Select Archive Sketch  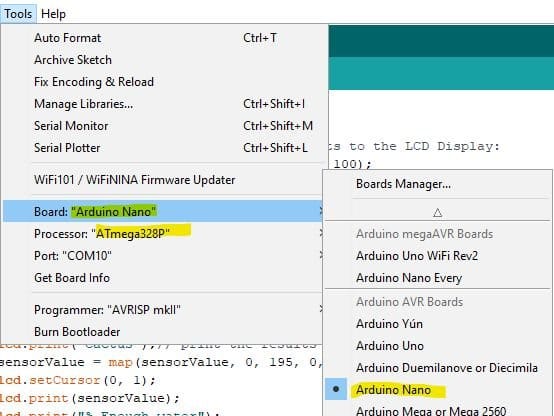[x=163, y=59]
